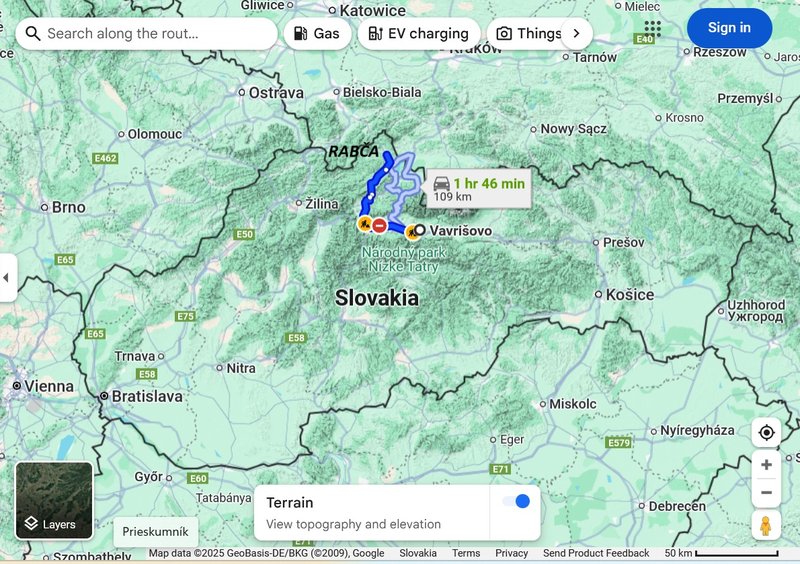The image size is (800, 564).
Task: Click the Vienna city label
Action: click(x=49, y=386)
